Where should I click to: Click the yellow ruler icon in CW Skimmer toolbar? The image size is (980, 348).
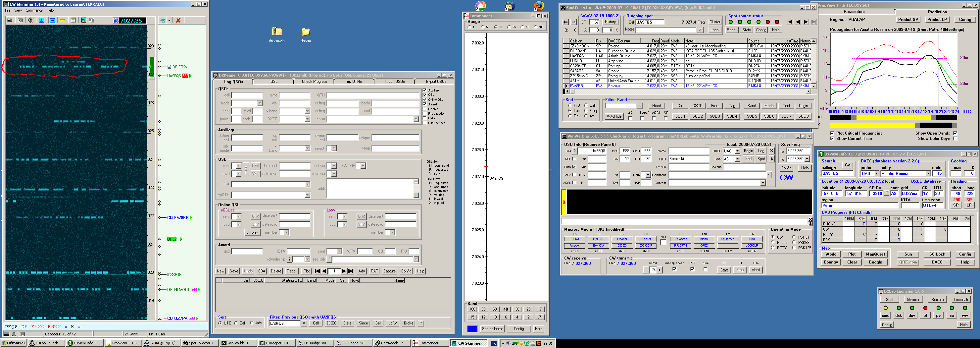click(62, 20)
